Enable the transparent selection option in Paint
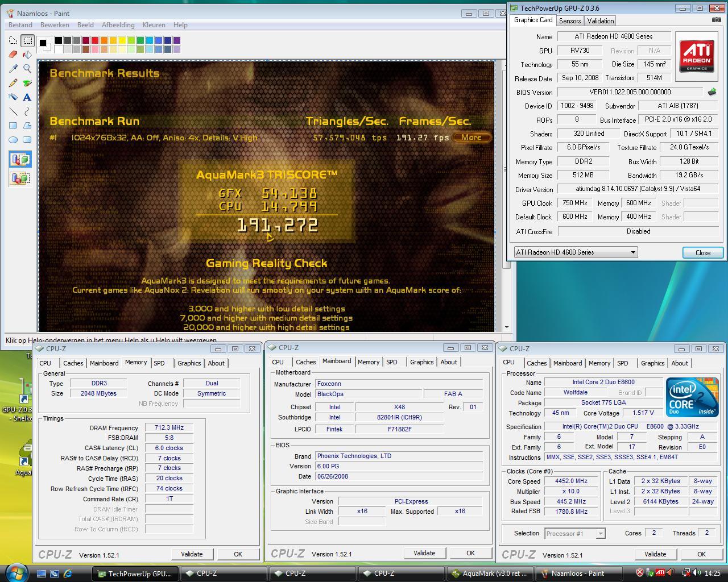Image resolution: width=728 pixels, height=582 pixels. pyautogui.click(x=20, y=178)
